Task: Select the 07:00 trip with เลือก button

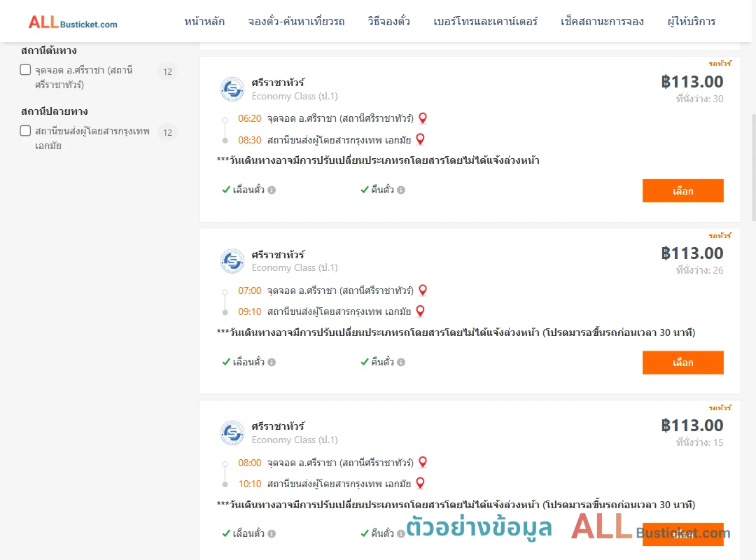Action: click(682, 362)
